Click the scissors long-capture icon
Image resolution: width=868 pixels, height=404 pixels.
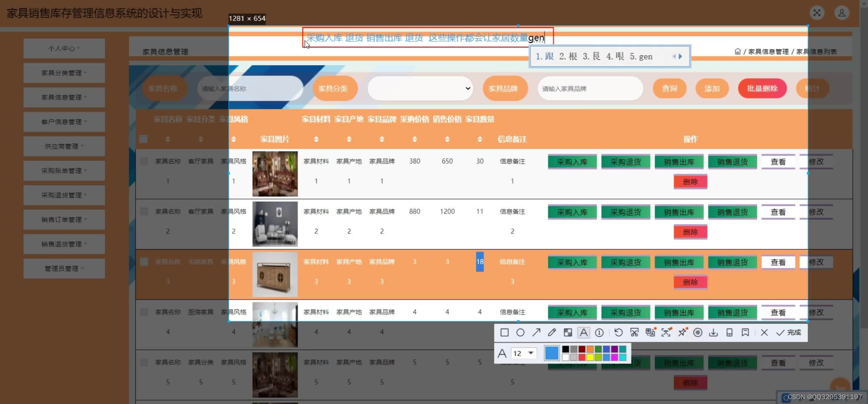point(634,333)
